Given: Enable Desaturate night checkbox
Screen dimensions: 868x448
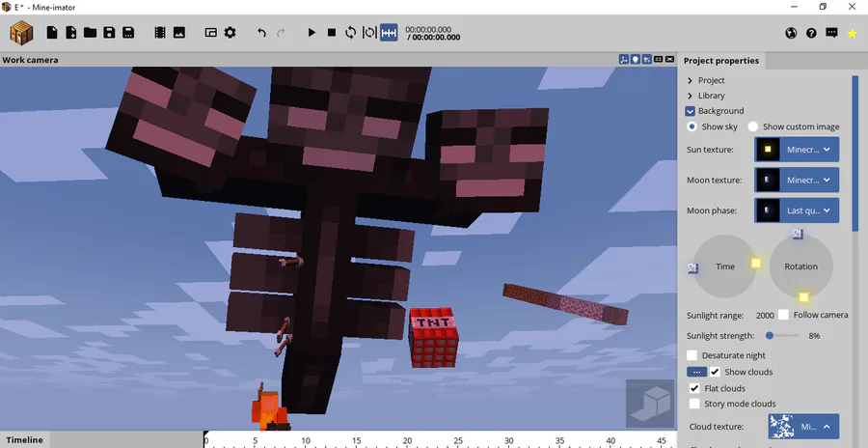Looking at the screenshot, I should pos(692,355).
